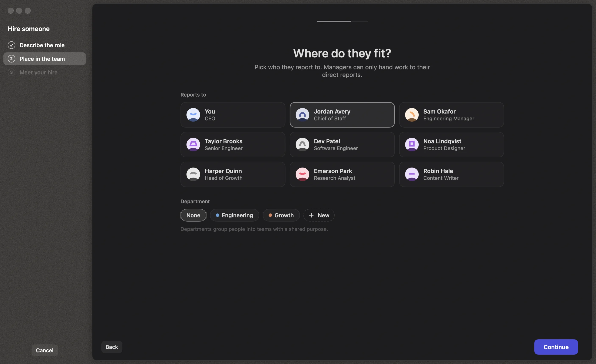Image resolution: width=596 pixels, height=364 pixels.
Task: Set reports to Engineering Manager role
Action: (451, 115)
